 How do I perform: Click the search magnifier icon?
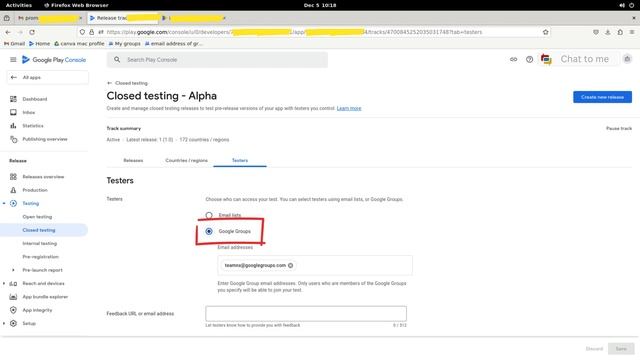(117, 60)
